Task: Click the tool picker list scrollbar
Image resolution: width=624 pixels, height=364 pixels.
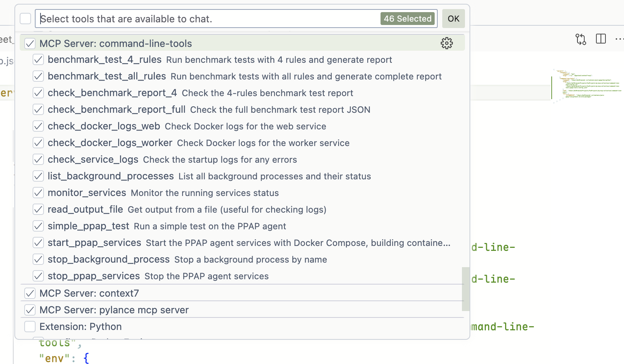Action: (466, 289)
